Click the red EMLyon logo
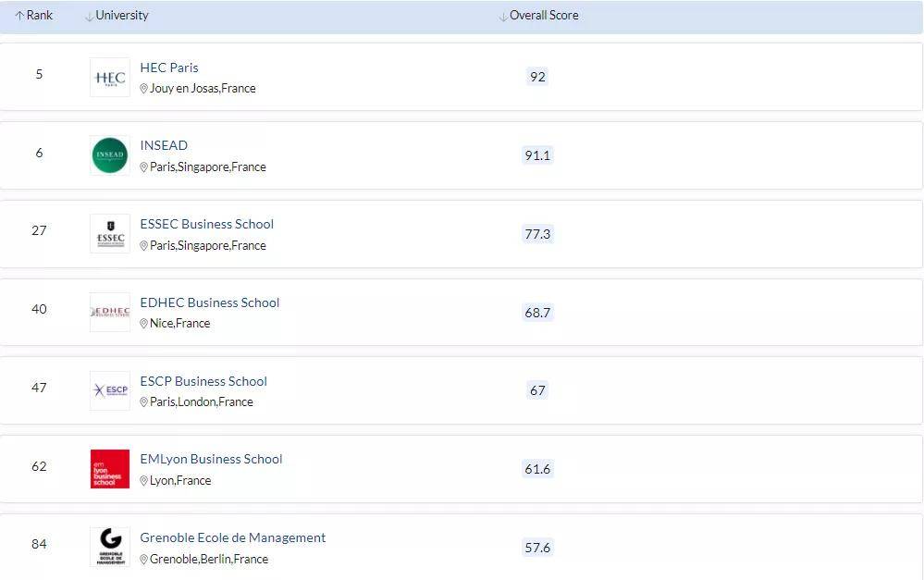Screen dimensions: 924x580 [x=110, y=469]
